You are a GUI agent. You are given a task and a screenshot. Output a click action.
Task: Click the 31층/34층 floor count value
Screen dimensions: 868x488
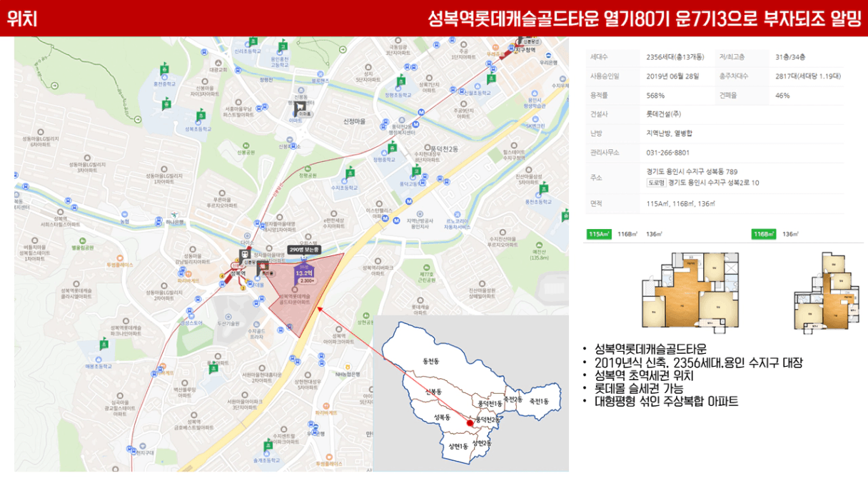point(790,56)
